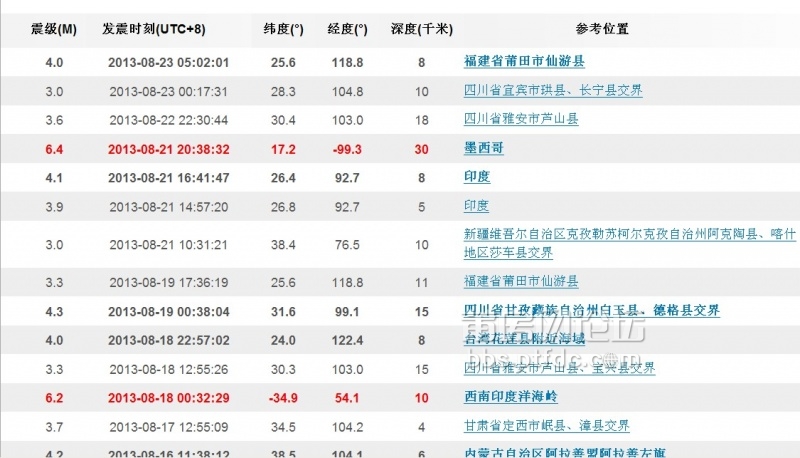Screen dimensions: 800x458
Task: Select the red time 2013-08-21 20:38:32
Action: pos(168,149)
